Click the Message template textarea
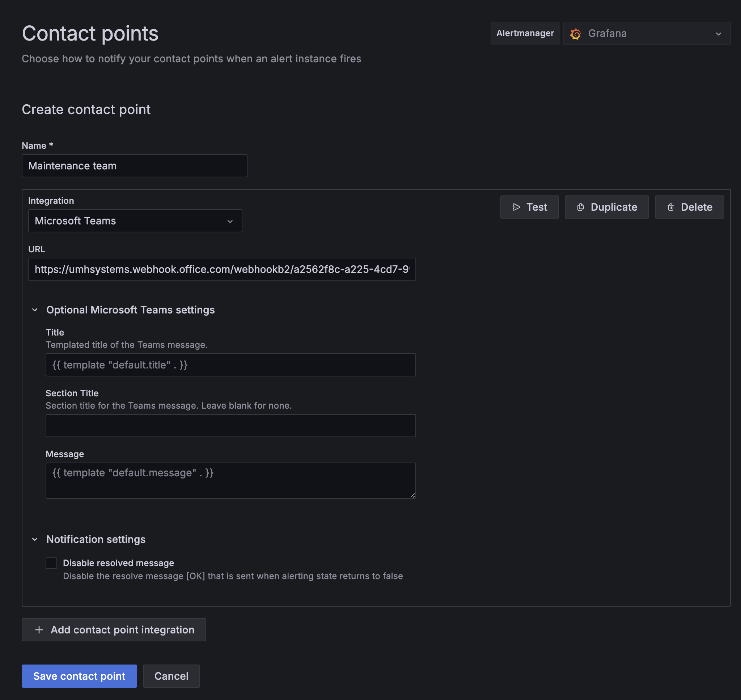741x700 pixels. click(230, 480)
